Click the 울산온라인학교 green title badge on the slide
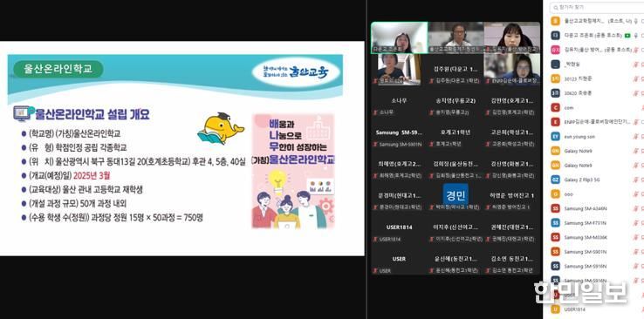Viewport: 644px width, 319px height. [58, 69]
